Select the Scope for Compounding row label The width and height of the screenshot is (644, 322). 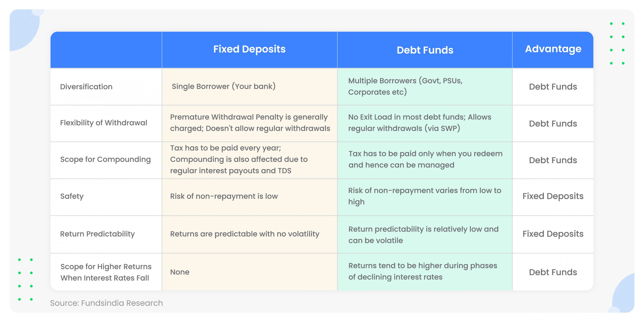tap(105, 159)
